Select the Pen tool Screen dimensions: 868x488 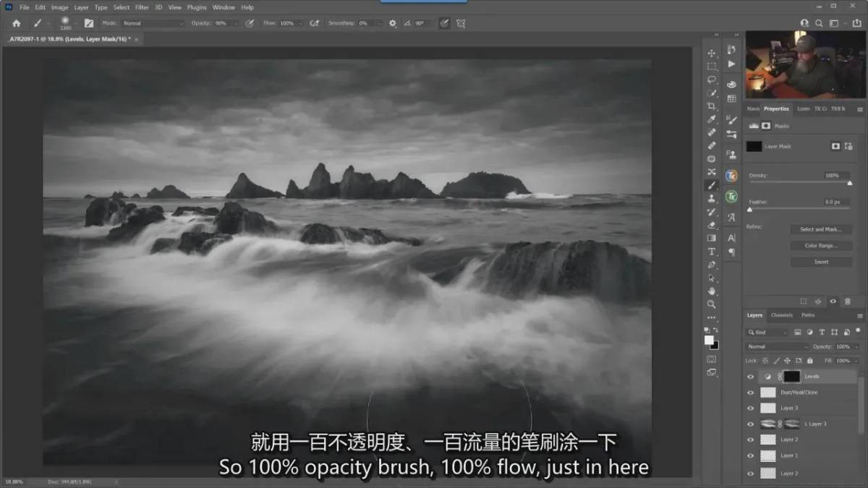(712, 265)
